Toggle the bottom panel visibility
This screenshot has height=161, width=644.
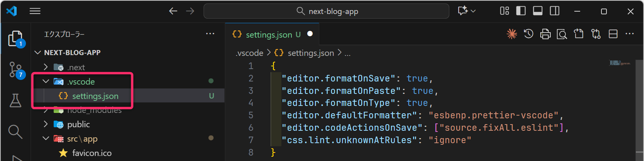click(538, 11)
